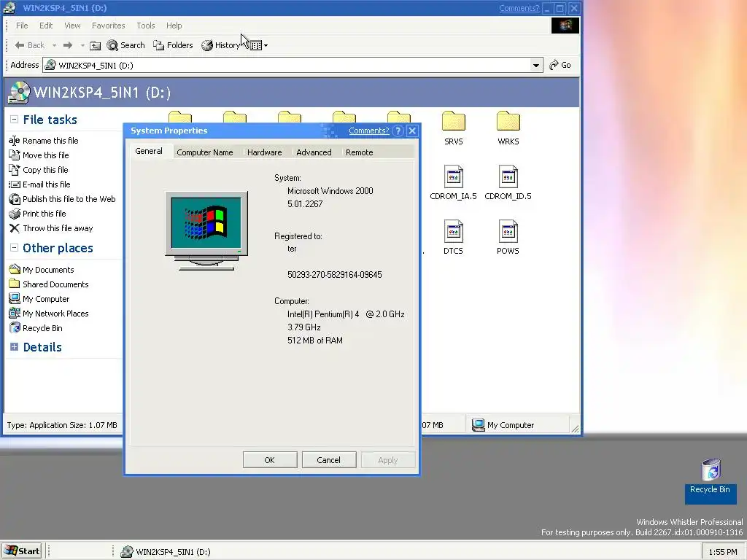This screenshot has height=560, width=747.
Task: Expand the Details section
Action: [x=14, y=346]
